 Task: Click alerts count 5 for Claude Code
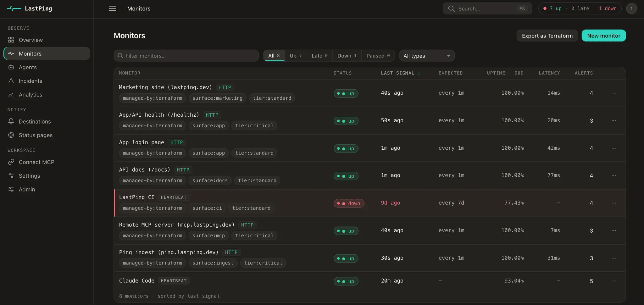coord(591,281)
